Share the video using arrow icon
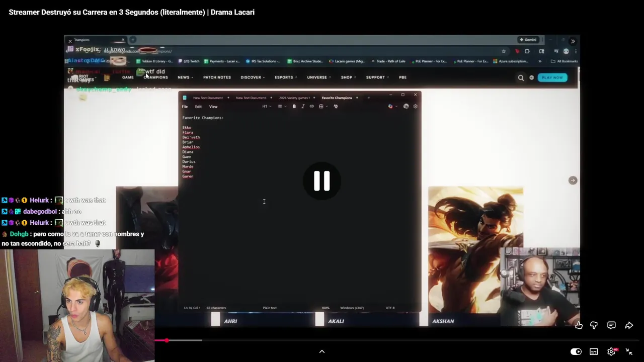Image resolution: width=644 pixels, height=362 pixels. coord(629,325)
